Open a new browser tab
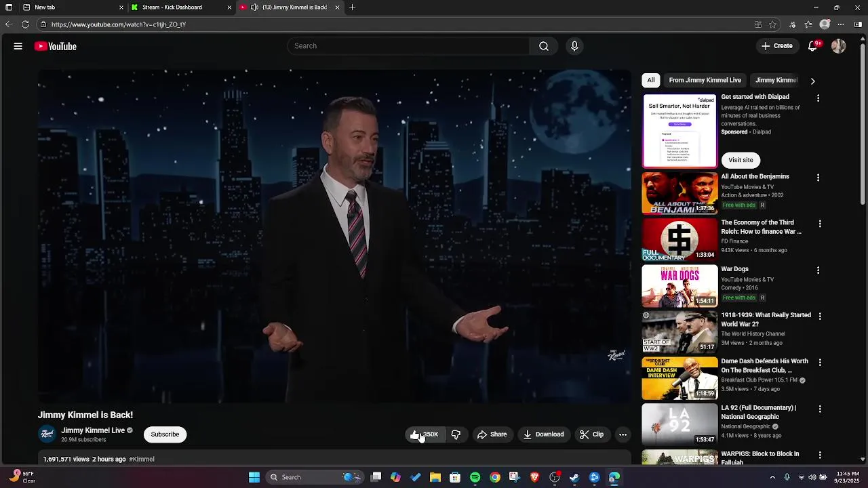Screen dimensions: 868x488 coord(352,7)
